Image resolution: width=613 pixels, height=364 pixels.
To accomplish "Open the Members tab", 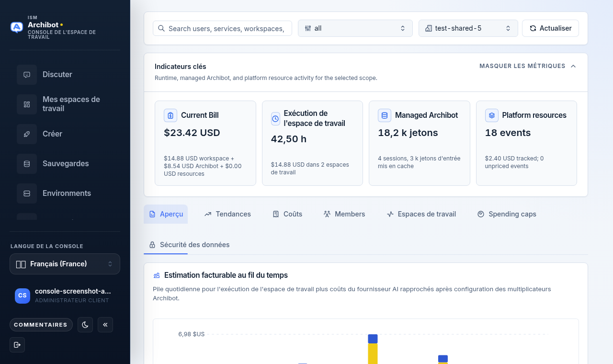I will click(344, 214).
